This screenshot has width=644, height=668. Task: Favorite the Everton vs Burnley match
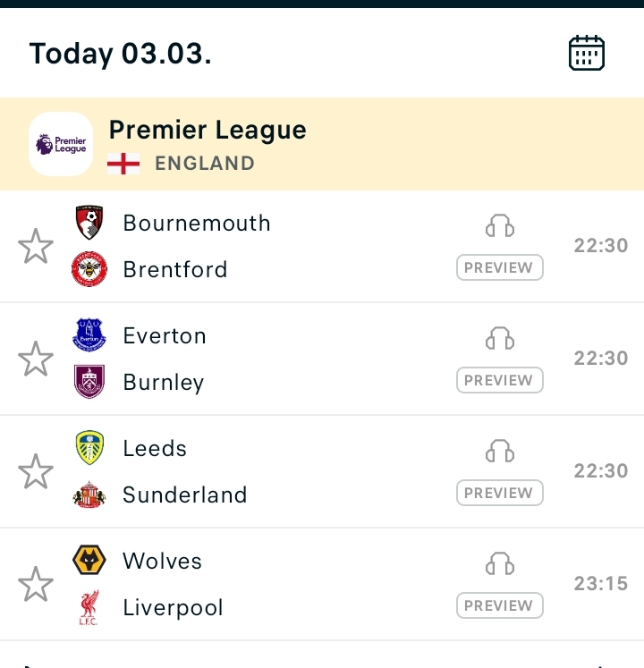(x=36, y=359)
